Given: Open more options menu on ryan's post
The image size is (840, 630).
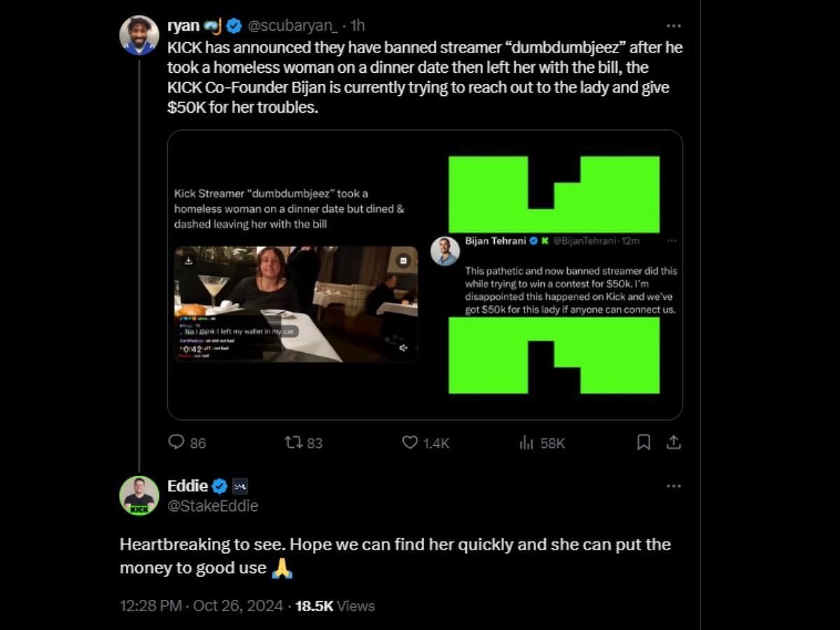Looking at the screenshot, I should tap(673, 26).
